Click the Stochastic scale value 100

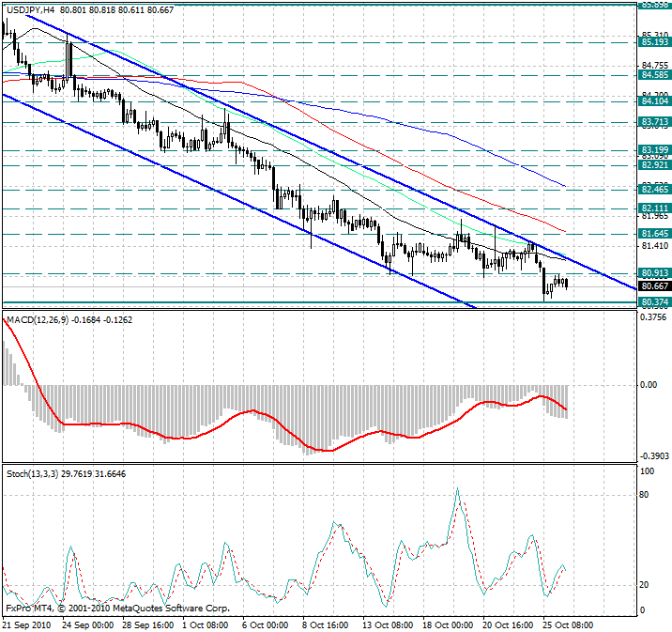648,471
